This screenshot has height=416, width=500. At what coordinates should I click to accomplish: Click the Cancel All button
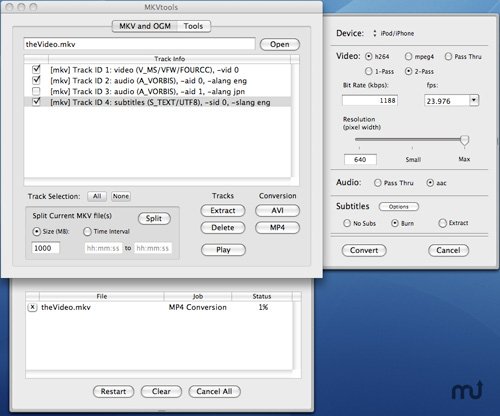(214, 391)
